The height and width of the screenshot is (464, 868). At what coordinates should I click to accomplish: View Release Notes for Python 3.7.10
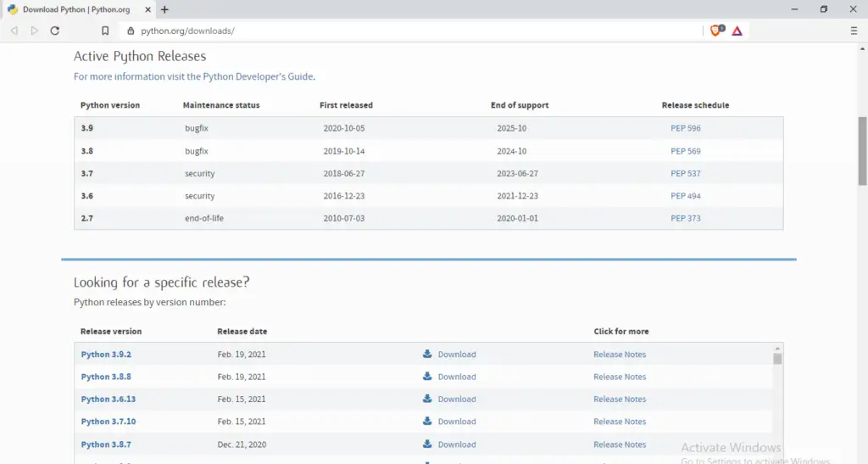pos(619,422)
